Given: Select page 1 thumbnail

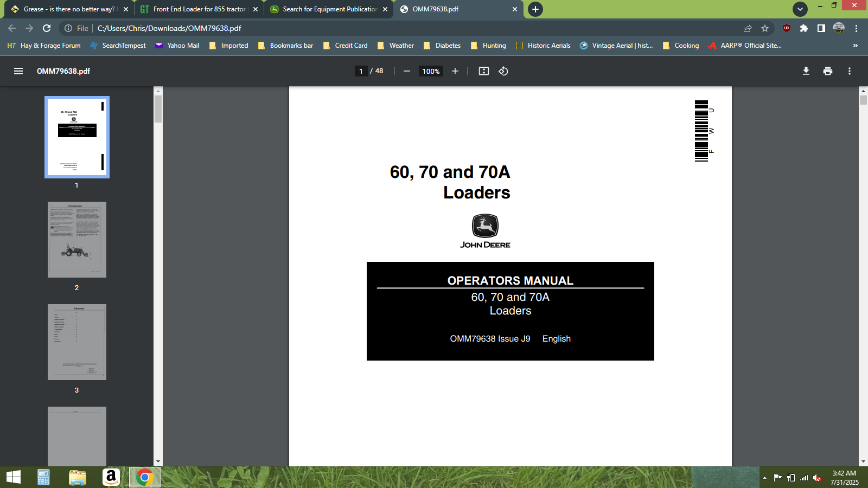Looking at the screenshot, I should click(x=77, y=137).
